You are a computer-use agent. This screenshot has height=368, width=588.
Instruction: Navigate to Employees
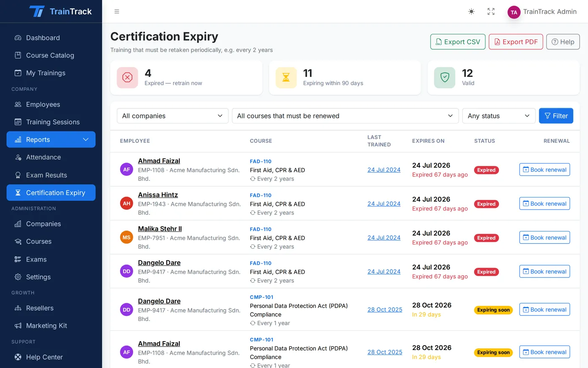[x=51, y=105]
